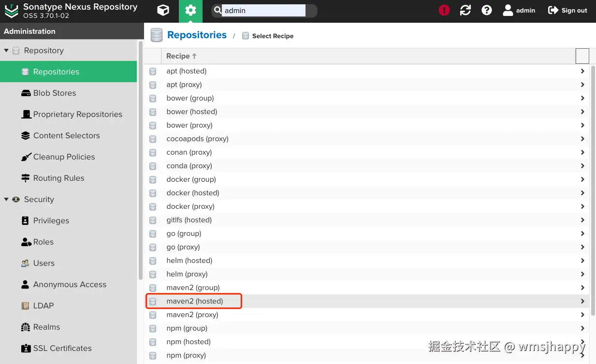Click the Refresh icon in header
The width and height of the screenshot is (596, 364).
(x=465, y=10)
